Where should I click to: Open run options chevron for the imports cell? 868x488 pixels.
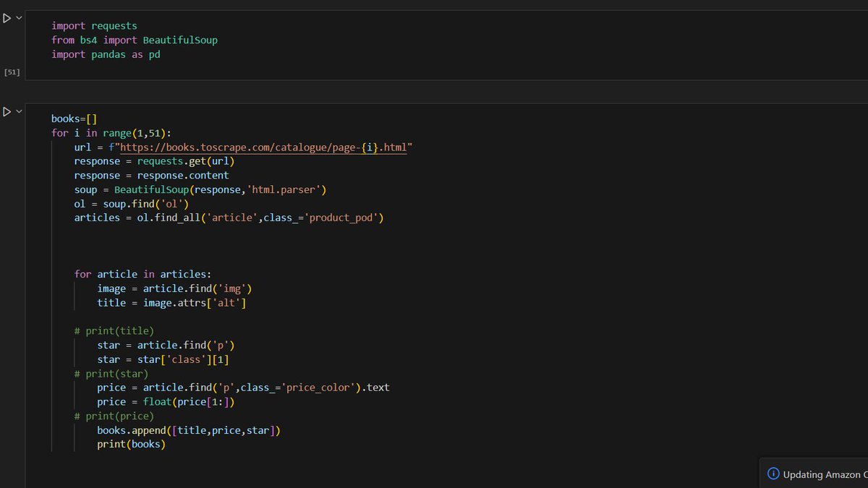[x=19, y=17]
